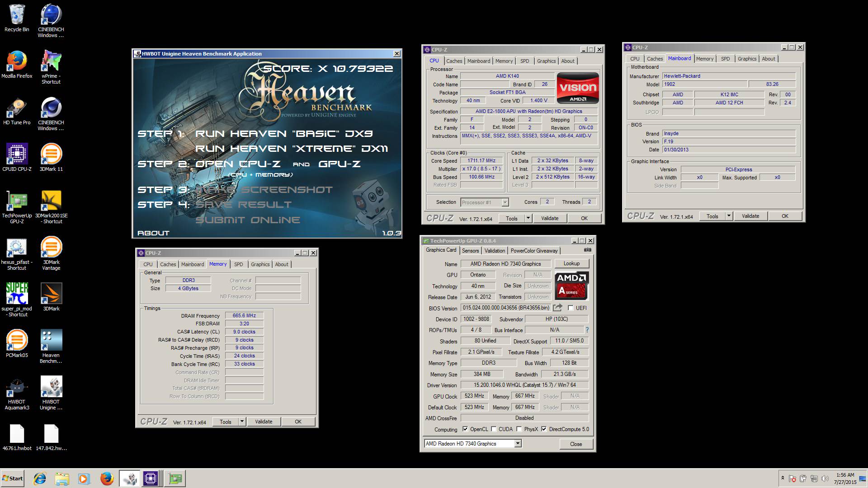This screenshot has height=488, width=868.
Task: Click the Firefox taskbar icon
Action: point(107,479)
